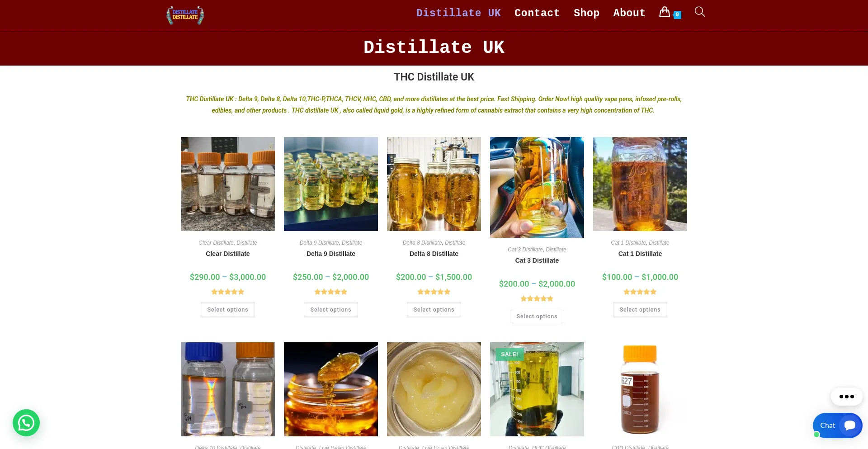Click the Clear Distillate star rating
This screenshot has width=868, height=449.
228,292
